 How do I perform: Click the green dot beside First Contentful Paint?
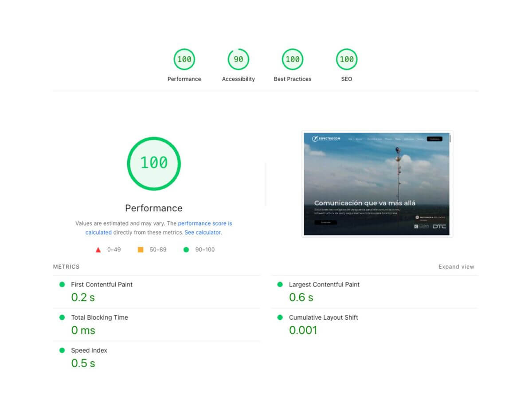point(62,285)
